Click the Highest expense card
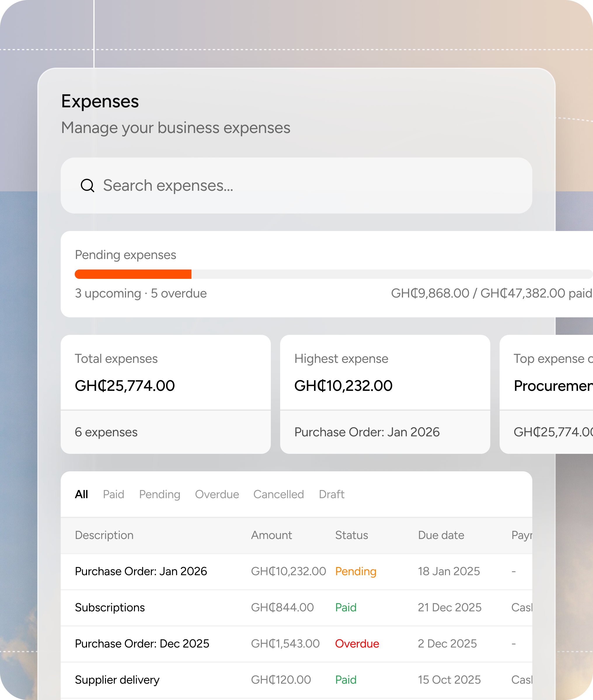593x700 pixels. 385,395
